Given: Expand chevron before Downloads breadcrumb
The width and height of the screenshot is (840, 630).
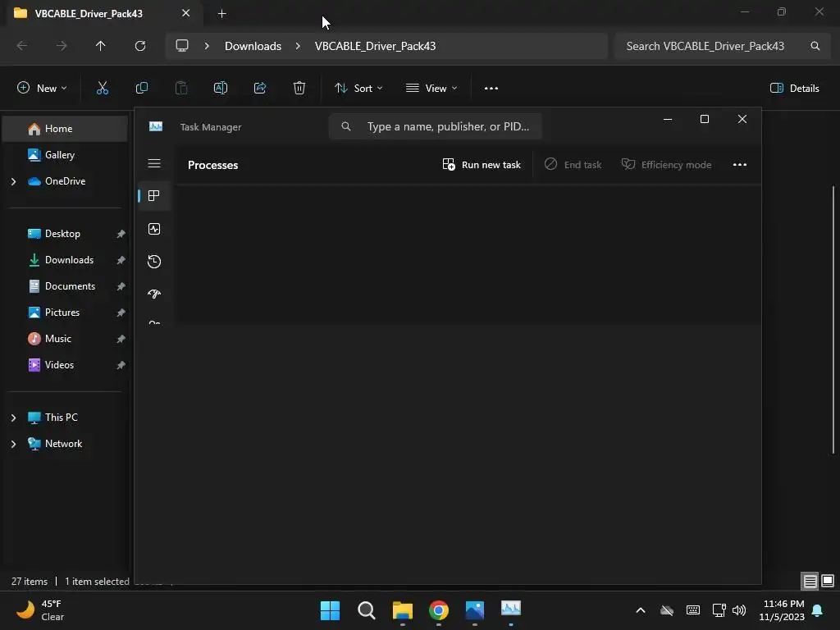Looking at the screenshot, I should click(x=207, y=46).
